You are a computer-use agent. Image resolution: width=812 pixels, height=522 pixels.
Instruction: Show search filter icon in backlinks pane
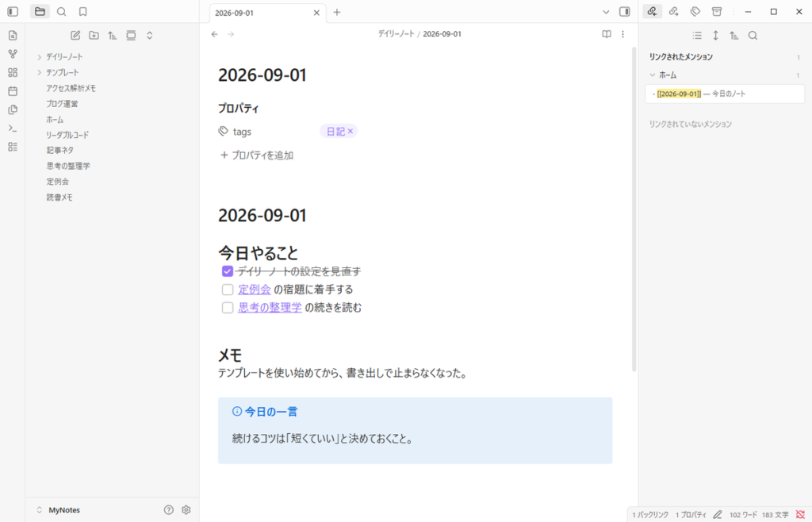pos(753,35)
